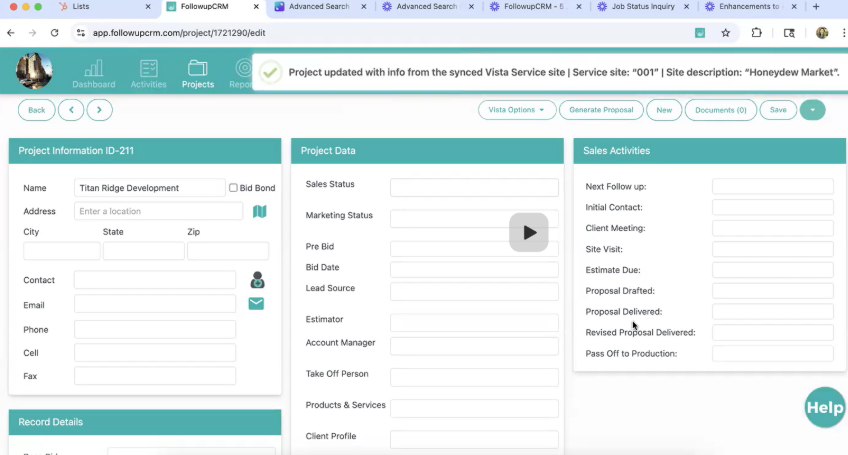Click the teal extension icon in address bar
Viewport: 848px width, 455px height.
700,33
